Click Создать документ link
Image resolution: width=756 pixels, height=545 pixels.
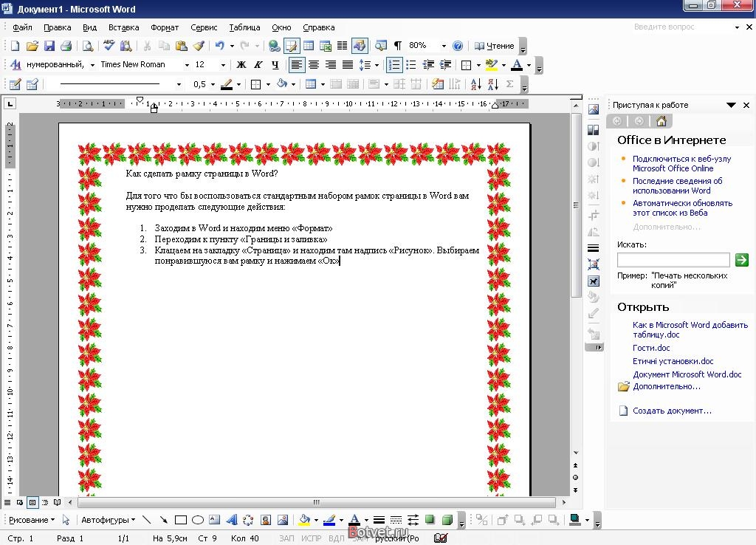672,411
